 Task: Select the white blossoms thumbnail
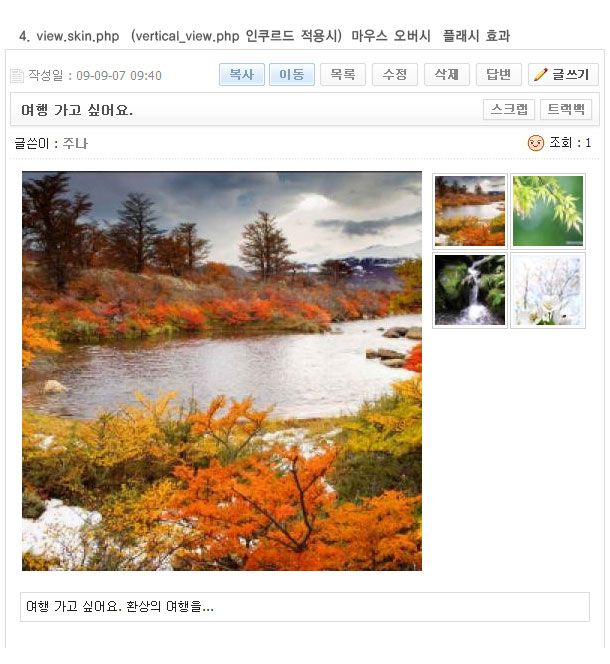548,290
